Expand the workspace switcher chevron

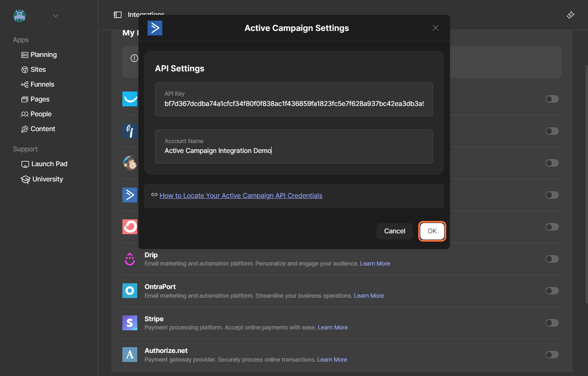pyautogui.click(x=56, y=16)
